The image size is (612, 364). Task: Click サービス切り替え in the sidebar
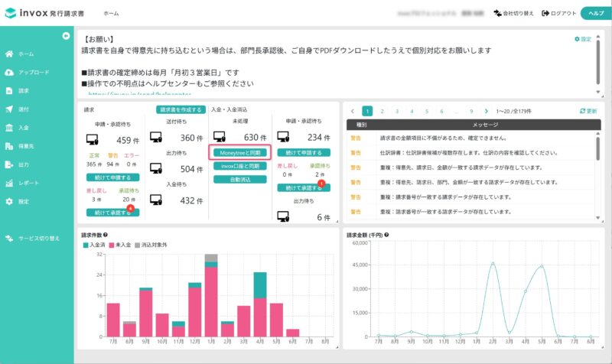tap(32, 239)
